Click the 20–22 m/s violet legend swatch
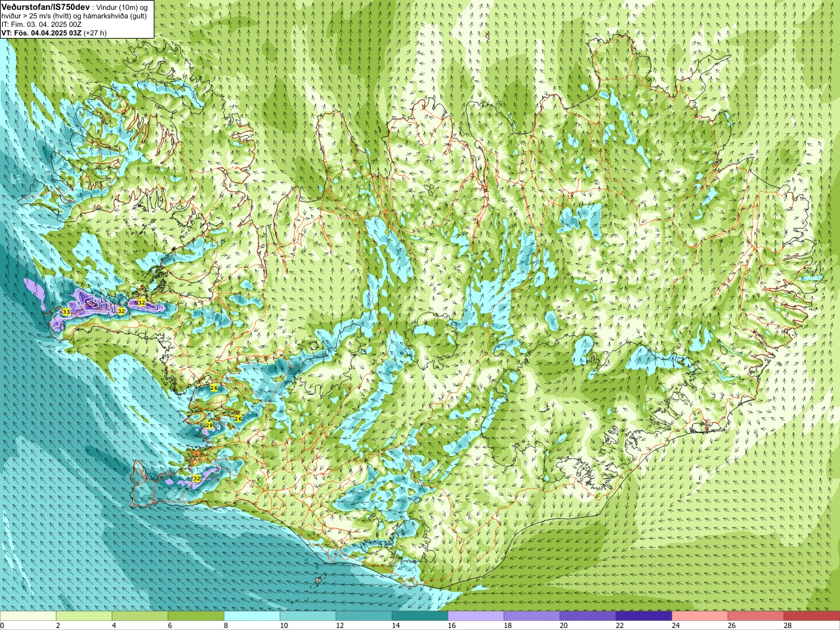This screenshot has width=840, height=630. [x=587, y=616]
